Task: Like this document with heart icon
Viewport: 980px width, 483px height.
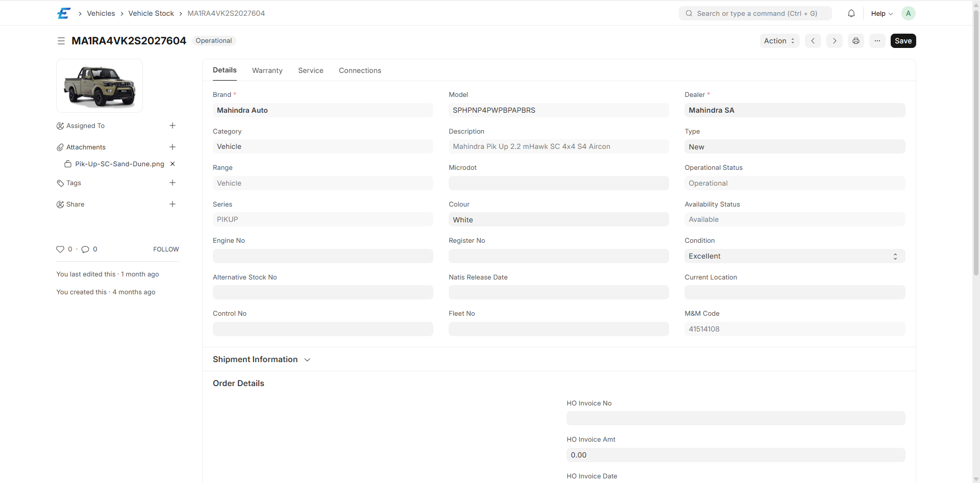Action: click(x=60, y=249)
